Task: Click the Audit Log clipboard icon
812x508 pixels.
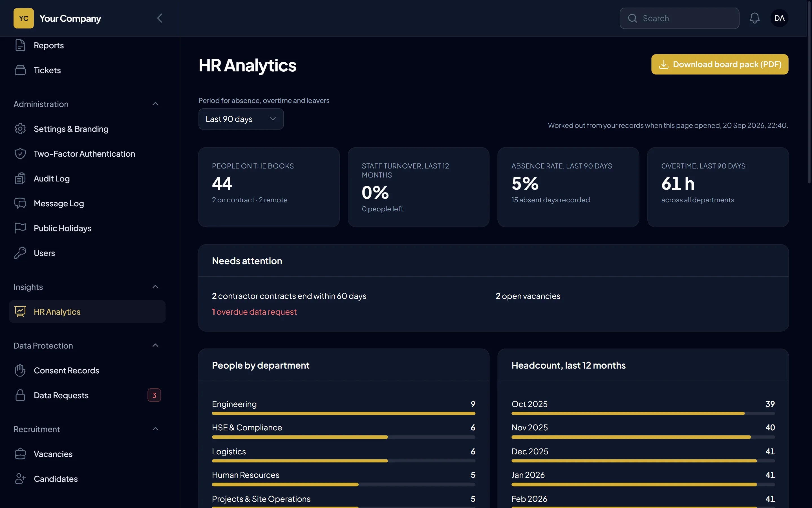Action: coord(20,178)
